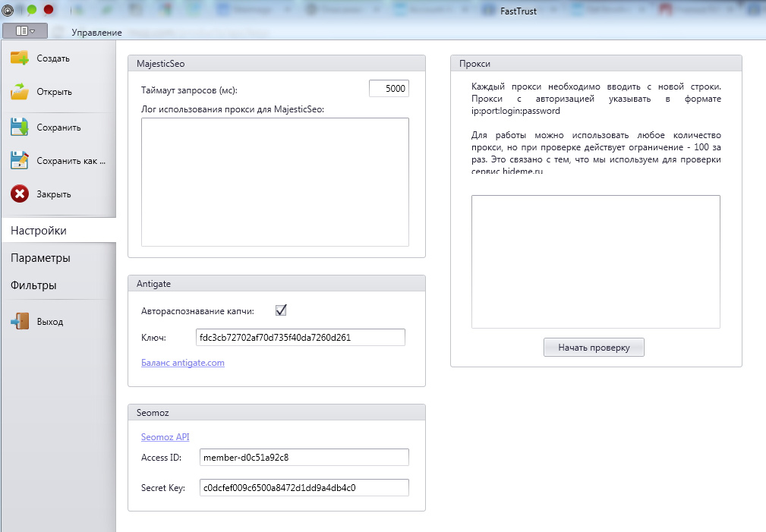Click the Прокси list text area
The image size is (766, 532).
[595, 262]
